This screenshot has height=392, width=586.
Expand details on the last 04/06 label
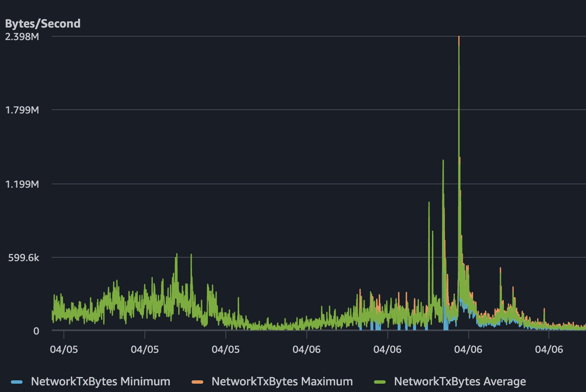tap(549, 349)
